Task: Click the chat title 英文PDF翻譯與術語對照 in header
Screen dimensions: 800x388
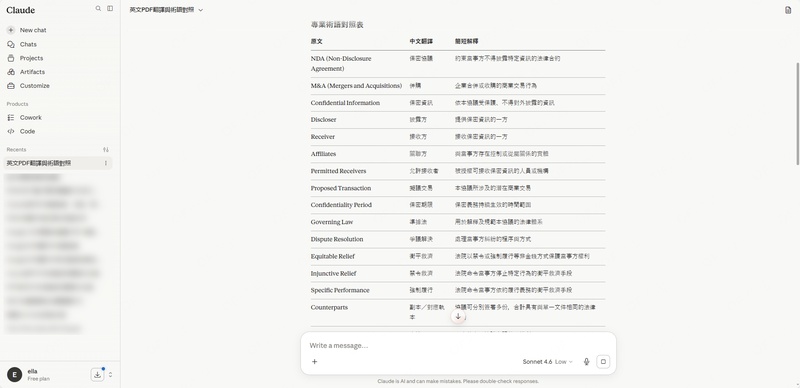Action: coord(162,10)
